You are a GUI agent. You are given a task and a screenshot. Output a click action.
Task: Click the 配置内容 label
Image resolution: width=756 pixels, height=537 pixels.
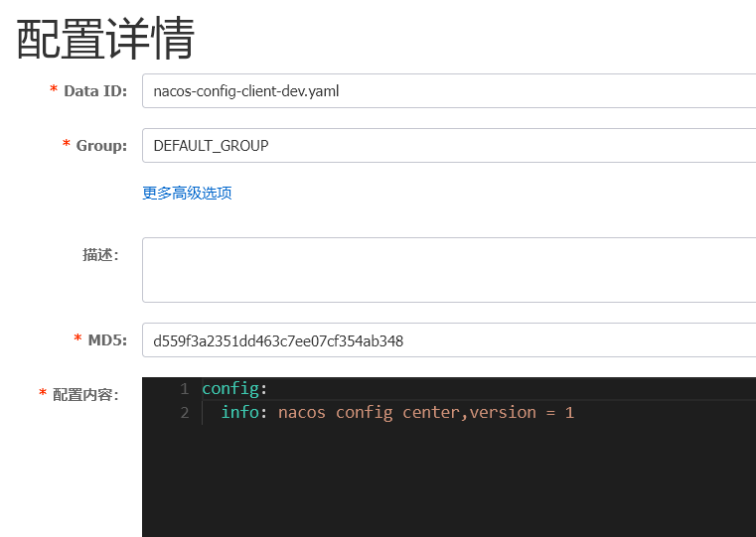pyautogui.click(x=85, y=394)
